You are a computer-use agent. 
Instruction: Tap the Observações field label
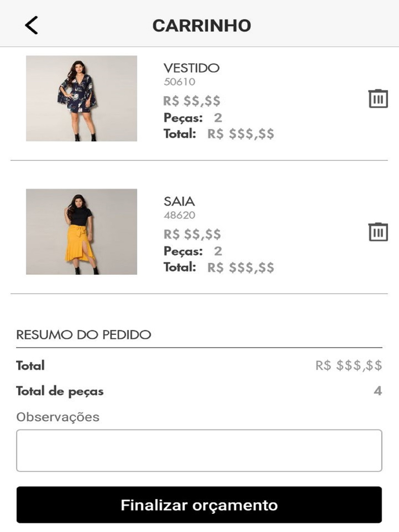click(58, 417)
